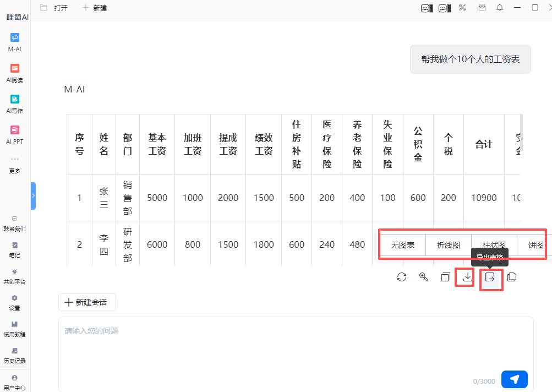The height and width of the screenshot is (392, 552).
Task: Click 打开 in the top toolbar
Action: point(54,8)
